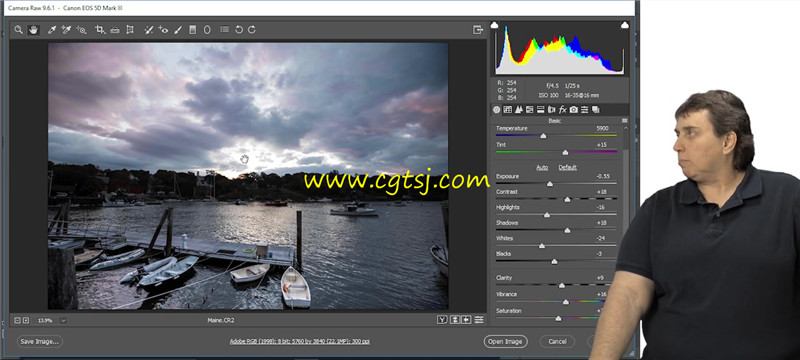The height and width of the screenshot is (360, 800).
Task: Toggle highlight clipping warning on histogram
Action: (624, 25)
